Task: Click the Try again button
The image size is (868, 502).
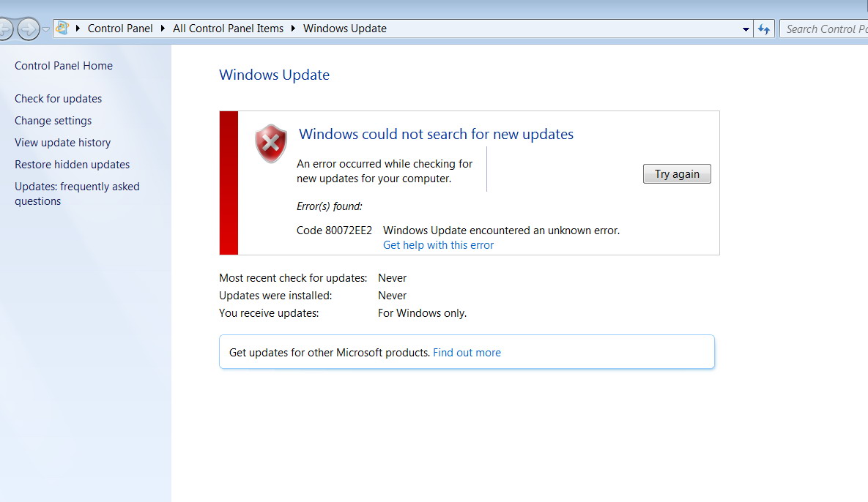Action: pos(677,174)
